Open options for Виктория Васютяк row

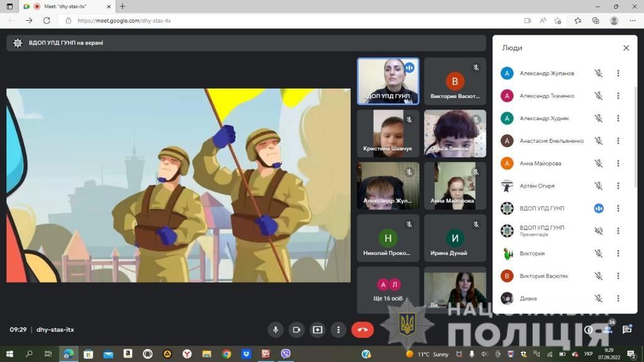pos(618,277)
